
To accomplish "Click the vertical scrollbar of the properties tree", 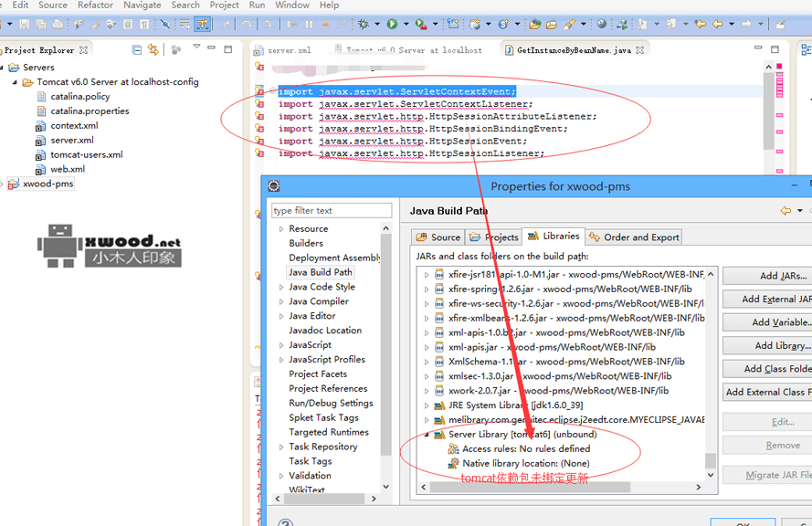I will pos(385,357).
